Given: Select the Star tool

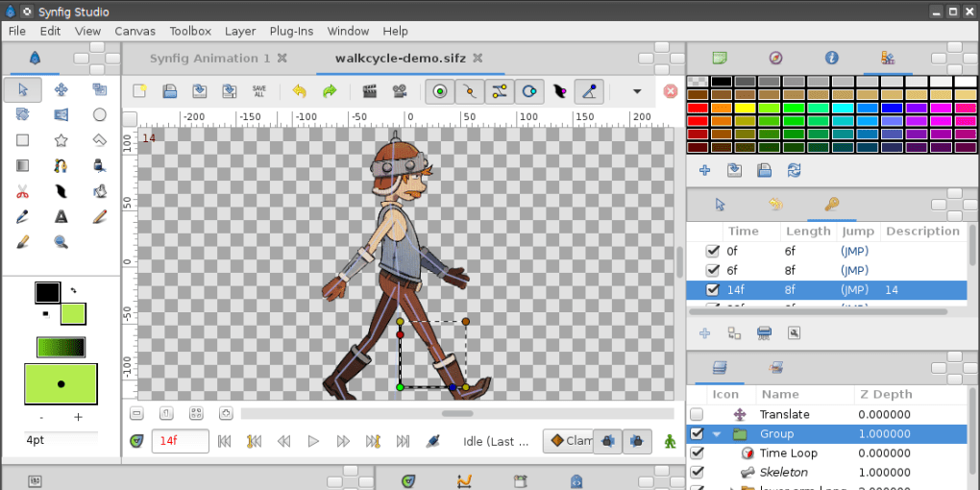Looking at the screenshot, I should click(x=61, y=140).
